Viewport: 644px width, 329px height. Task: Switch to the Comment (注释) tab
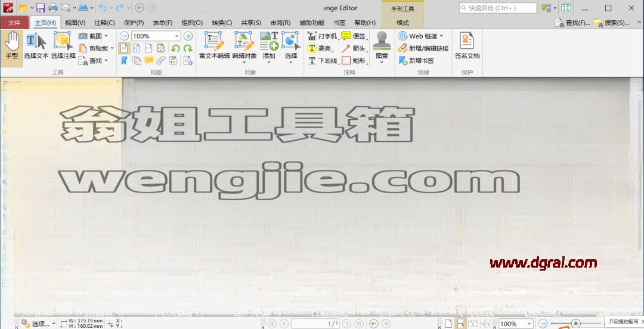tap(104, 23)
